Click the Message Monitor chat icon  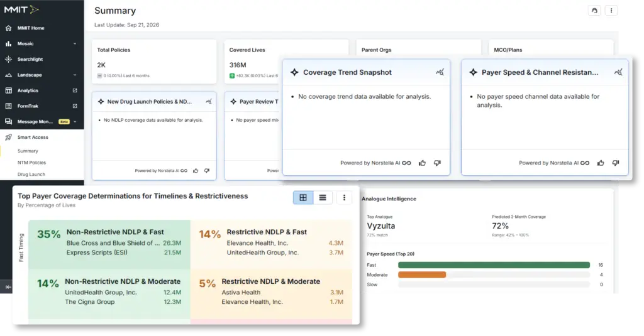pyautogui.click(x=8, y=121)
